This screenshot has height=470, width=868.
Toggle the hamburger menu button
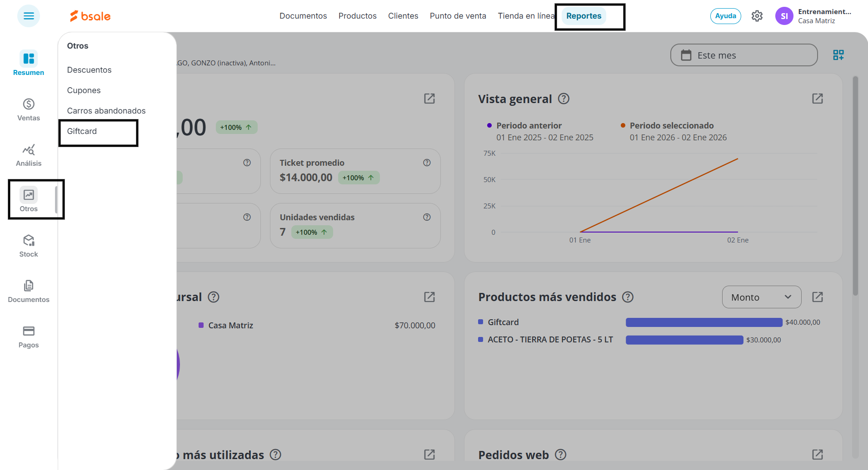click(29, 16)
